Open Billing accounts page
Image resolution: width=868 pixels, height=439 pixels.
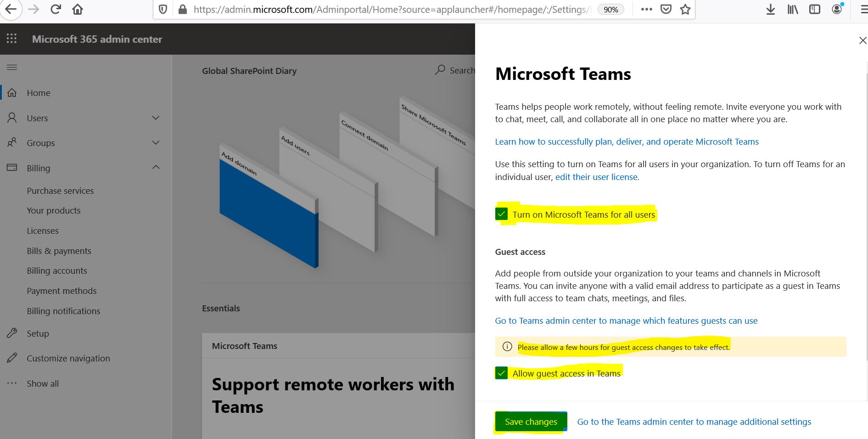coord(57,270)
